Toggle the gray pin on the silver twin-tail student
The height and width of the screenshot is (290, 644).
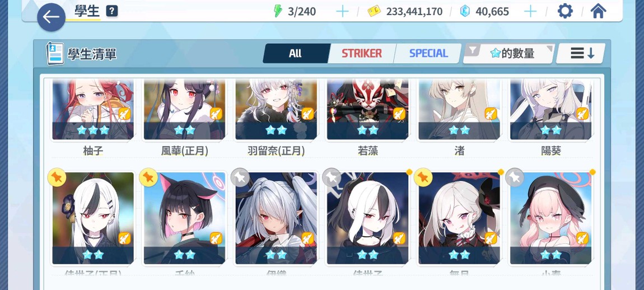pos(240,177)
